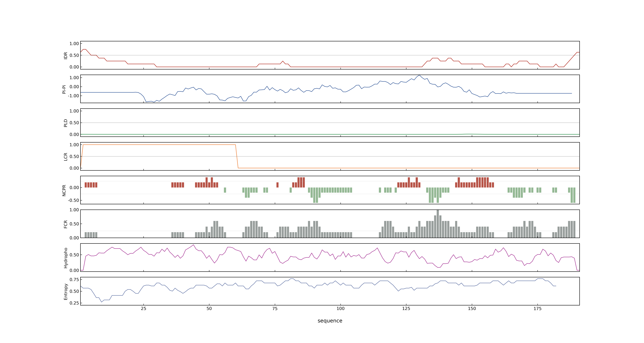Click the NCPR y-axis label
644x343 pixels.
pos(64,190)
